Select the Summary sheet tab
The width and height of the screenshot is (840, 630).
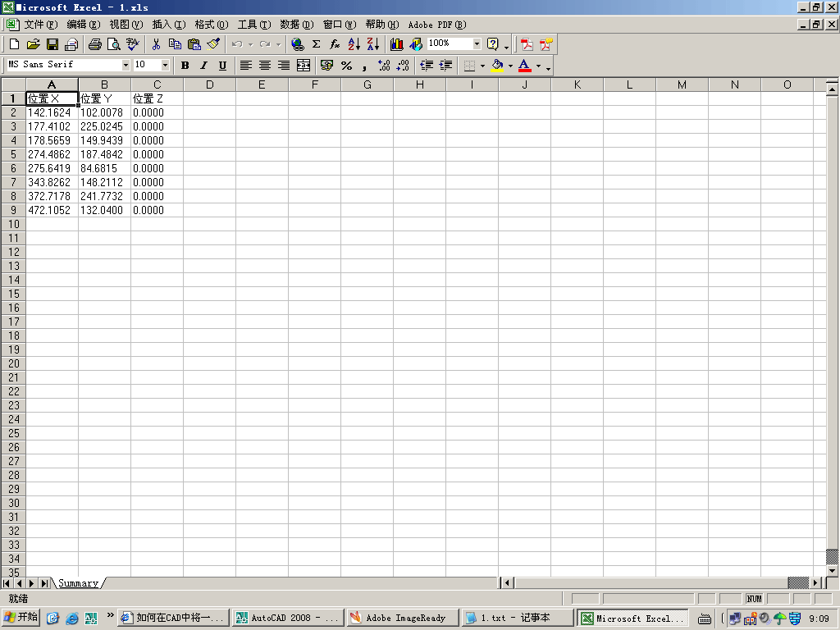coord(78,583)
